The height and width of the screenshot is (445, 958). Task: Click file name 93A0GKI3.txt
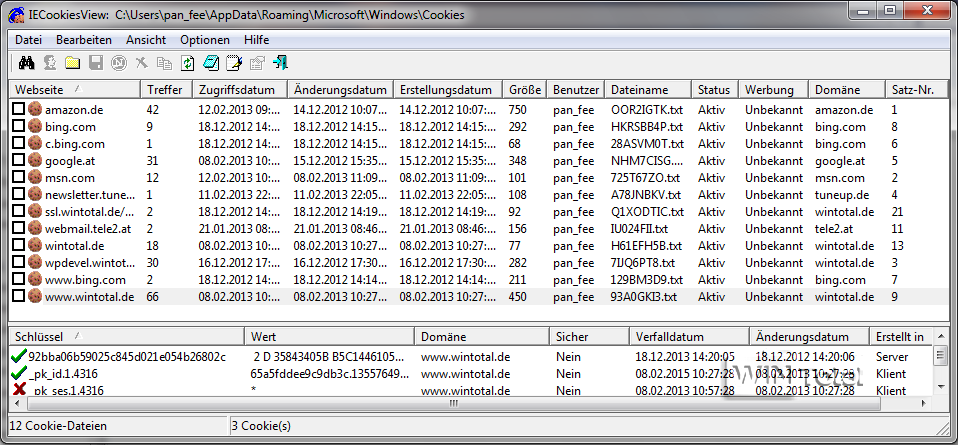644,297
